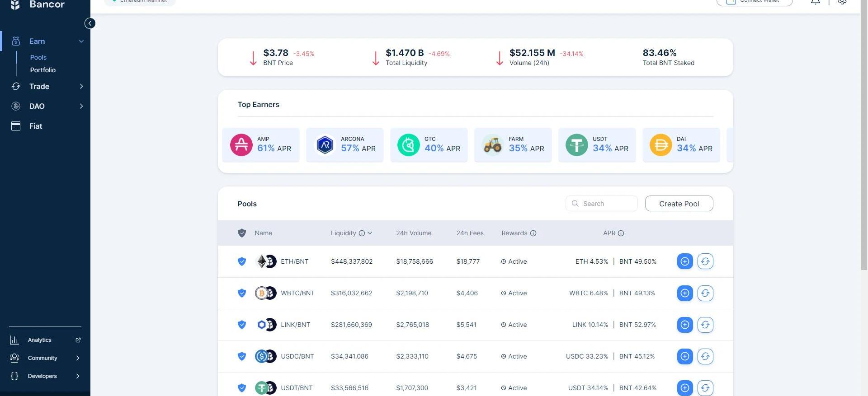
Task: Open the DAI 34% APR card
Action: coord(681,145)
